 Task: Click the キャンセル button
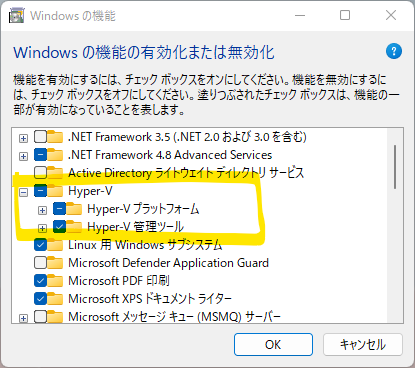[363, 344]
